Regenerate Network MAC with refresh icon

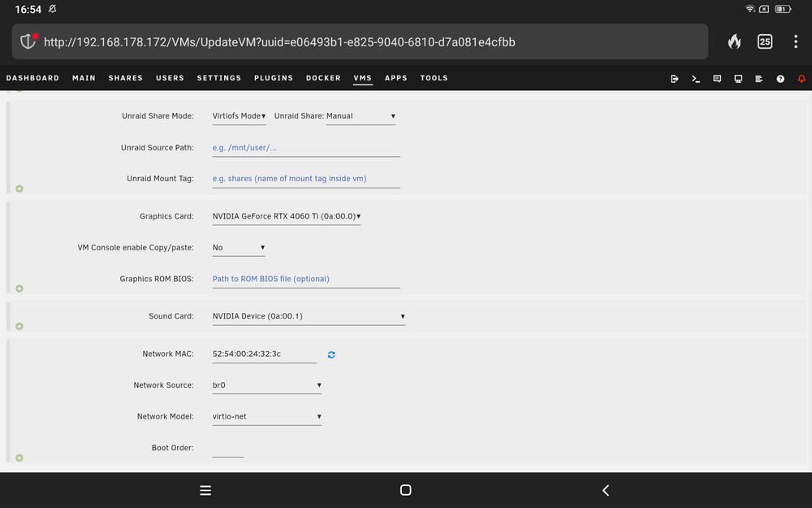[331, 354]
